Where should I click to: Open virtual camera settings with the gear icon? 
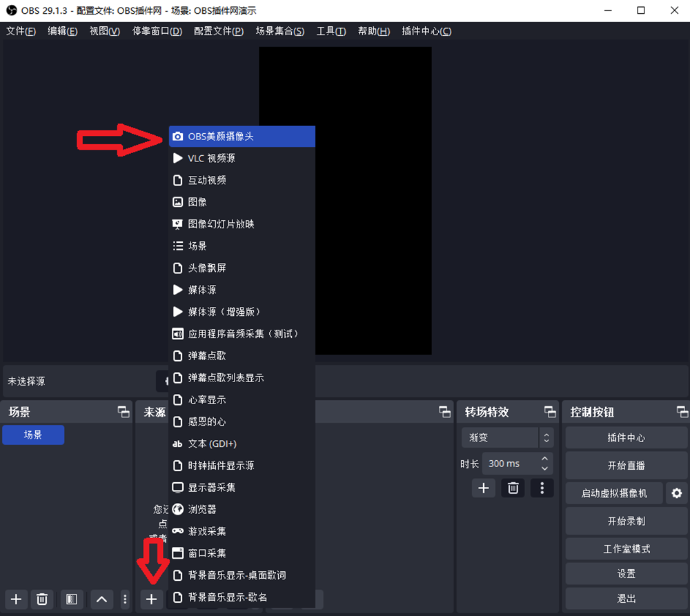point(676,493)
